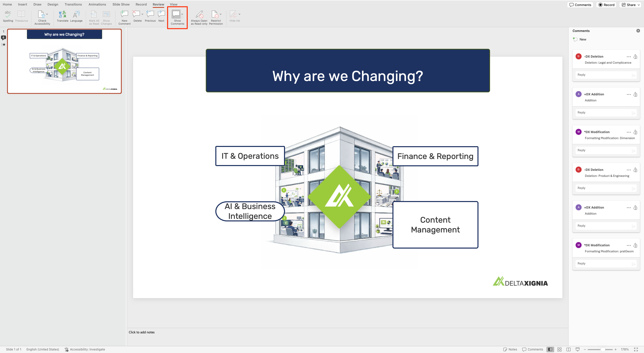Open more options on first Addition comment
This screenshot has height=353, width=644.
coord(629,94)
